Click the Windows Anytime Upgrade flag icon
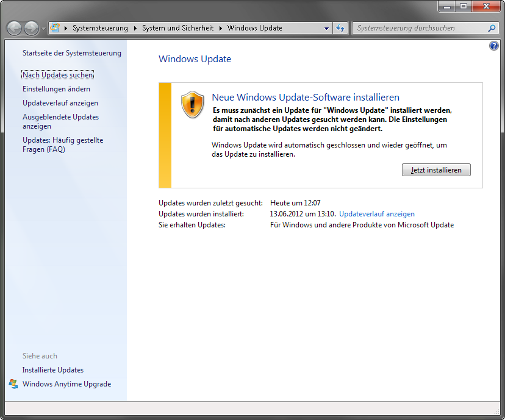The height and width of the screenshot is (420, 505). (x=13, y=384)
